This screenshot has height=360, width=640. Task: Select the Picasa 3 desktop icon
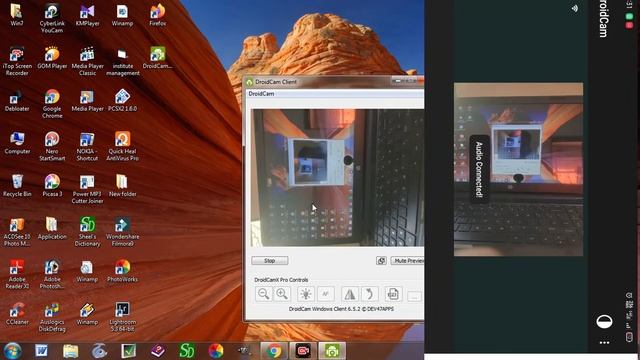52,186
